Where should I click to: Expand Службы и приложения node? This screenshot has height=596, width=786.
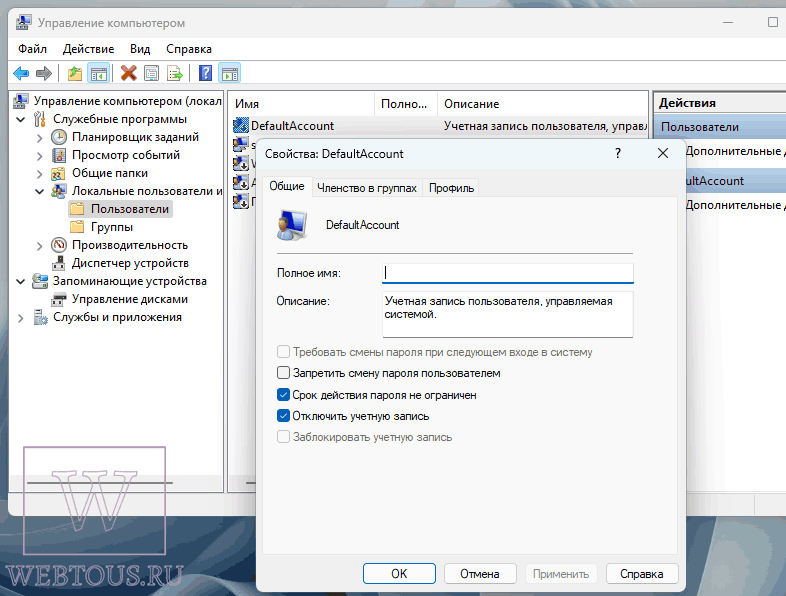pyautogui.click(x=21, y=318)
